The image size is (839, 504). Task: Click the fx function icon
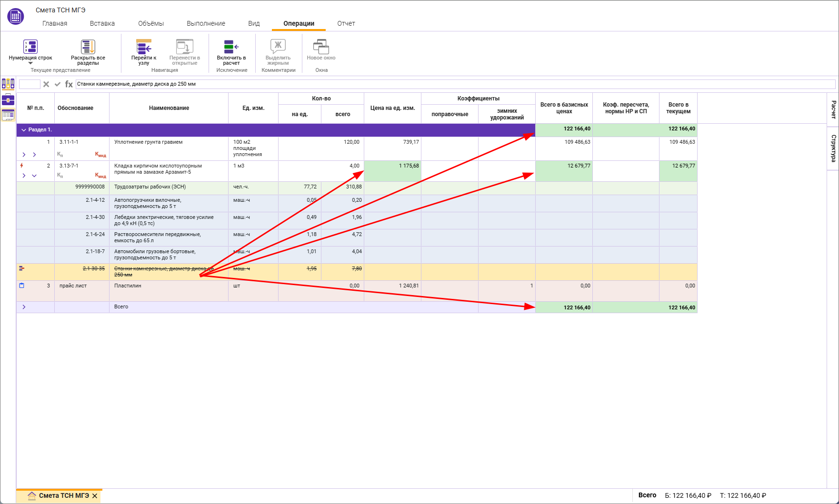(x=69, y=84)
